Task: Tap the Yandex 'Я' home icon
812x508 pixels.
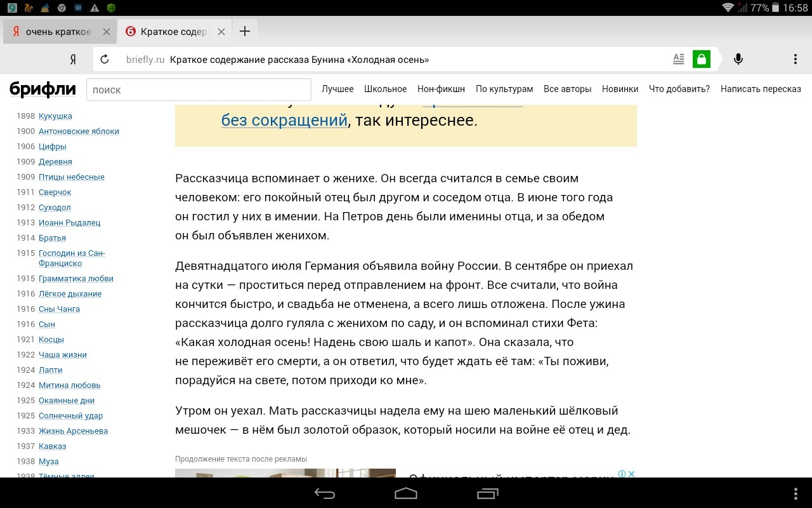Action: 73,60
